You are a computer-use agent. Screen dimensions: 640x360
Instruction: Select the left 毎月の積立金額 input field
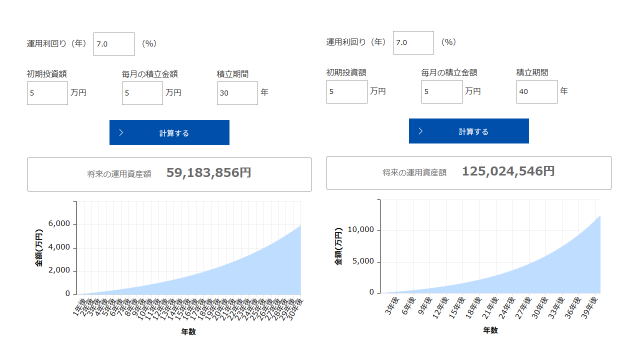coord(142,93)
